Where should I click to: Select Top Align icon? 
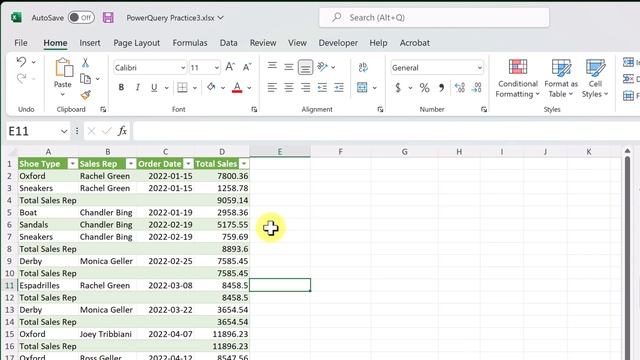[272, 66]
